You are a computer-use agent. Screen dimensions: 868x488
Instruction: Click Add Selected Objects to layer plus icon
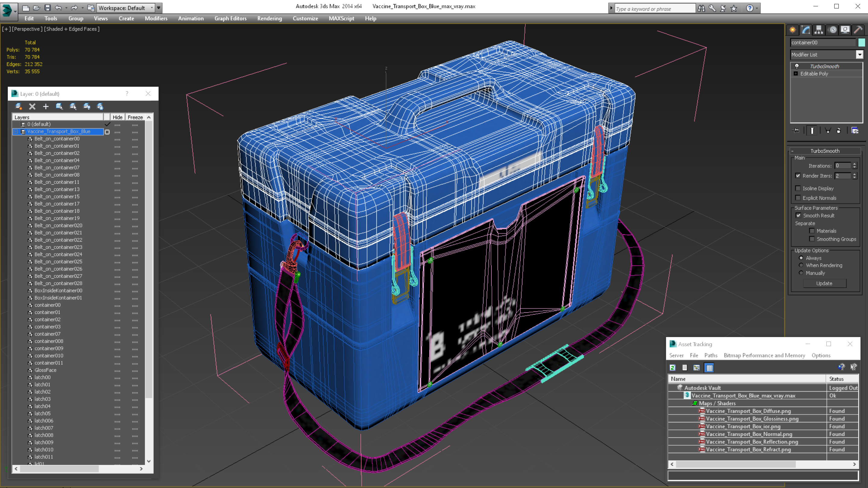coord(46,106)
